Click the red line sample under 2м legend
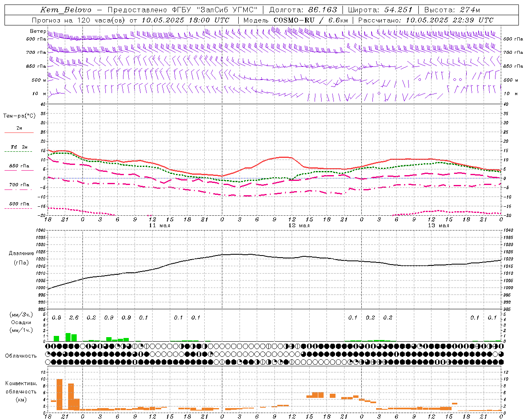Viewport: 525px width, 420px height. pos(19,132)
